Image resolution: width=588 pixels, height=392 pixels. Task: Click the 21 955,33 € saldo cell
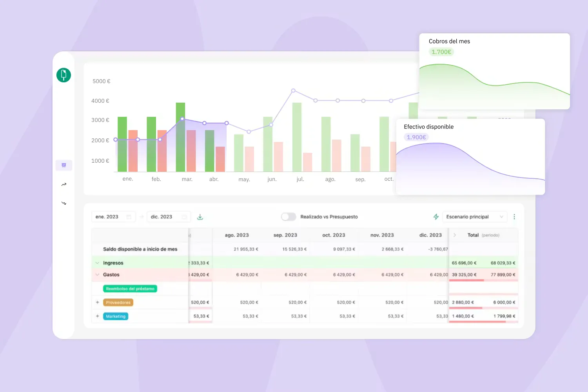click(246, 249)
